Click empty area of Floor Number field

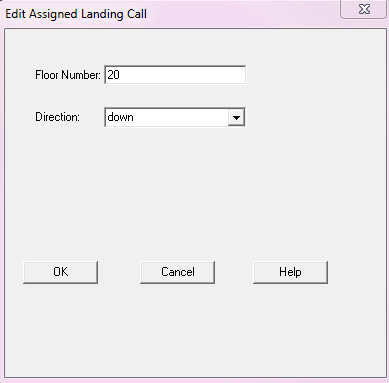183,75
